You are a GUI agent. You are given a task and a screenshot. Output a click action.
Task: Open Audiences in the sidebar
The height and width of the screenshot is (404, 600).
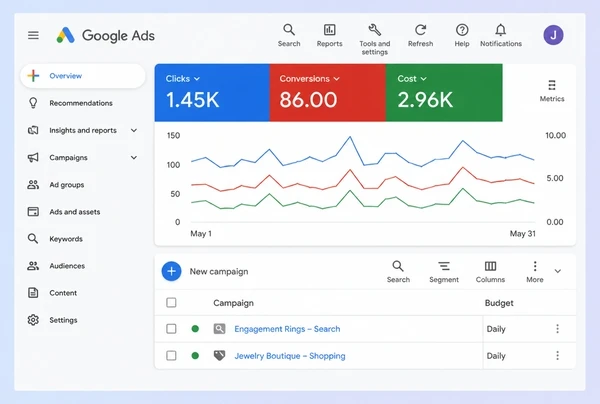(x=67, y=266)
